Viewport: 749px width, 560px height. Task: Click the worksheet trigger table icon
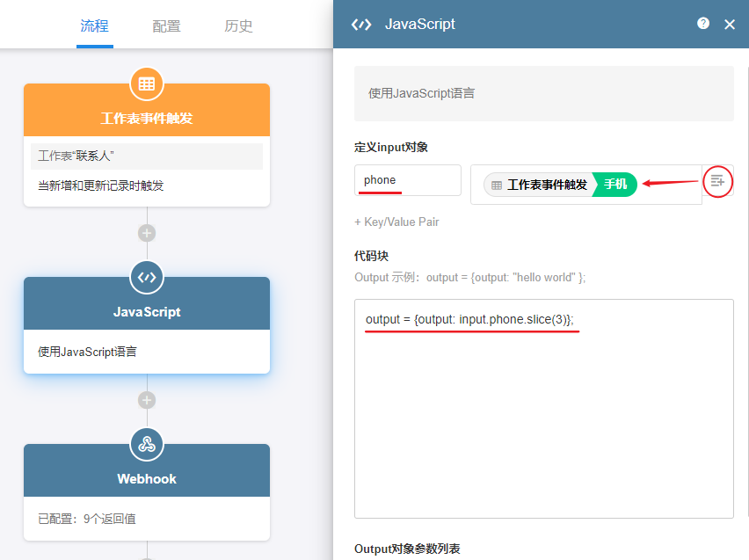coord(147,84)
